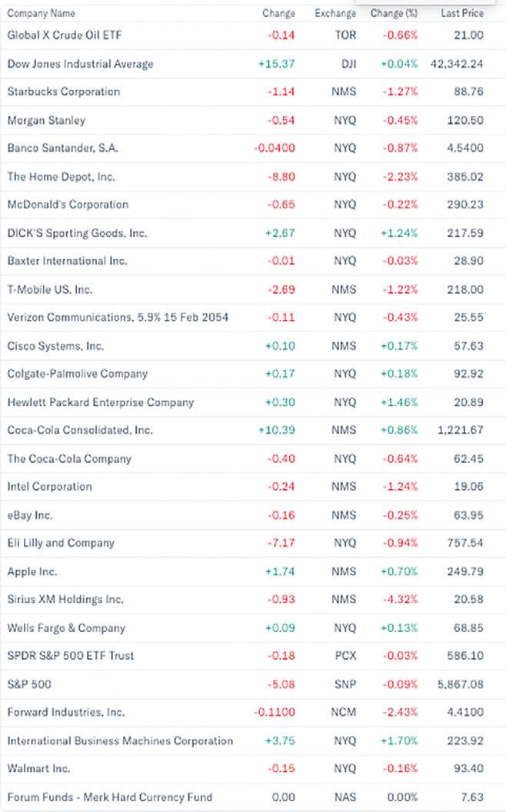Viewport: 506px width, 812px height.
Task: Open Dow Jones Industrial Average link
Action: coord(80,64)
